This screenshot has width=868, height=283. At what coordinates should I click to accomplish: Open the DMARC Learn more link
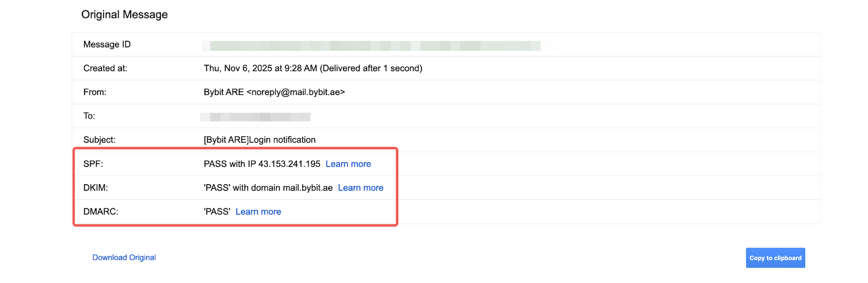pyautogui.click(x=258, y=212)
